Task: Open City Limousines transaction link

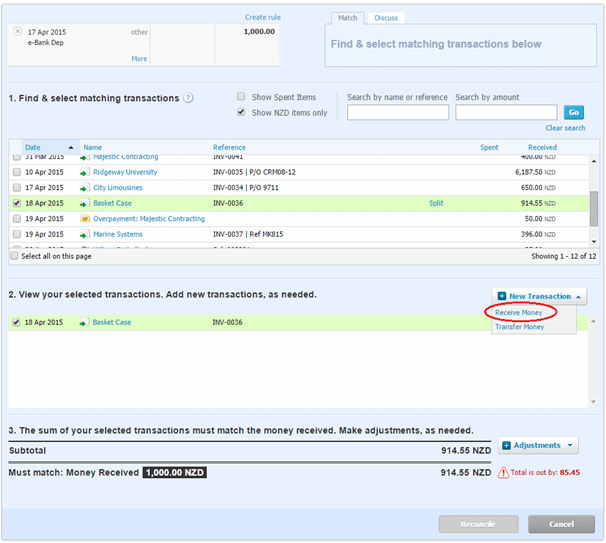Action: [118, 187]
